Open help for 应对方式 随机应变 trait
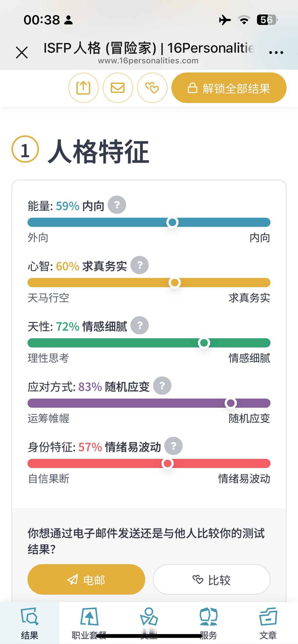The image size is (298, 644). [162, 386]
